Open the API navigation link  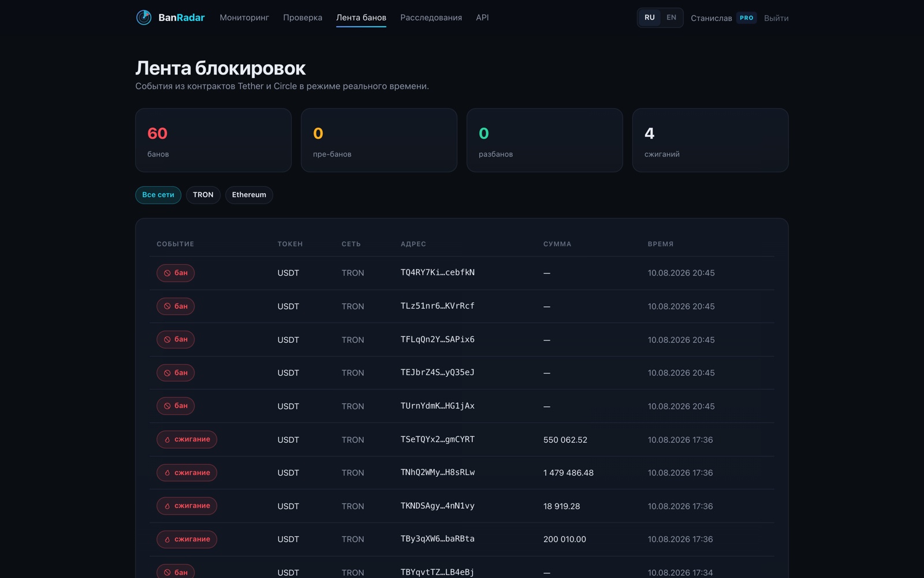pos(482,18)
